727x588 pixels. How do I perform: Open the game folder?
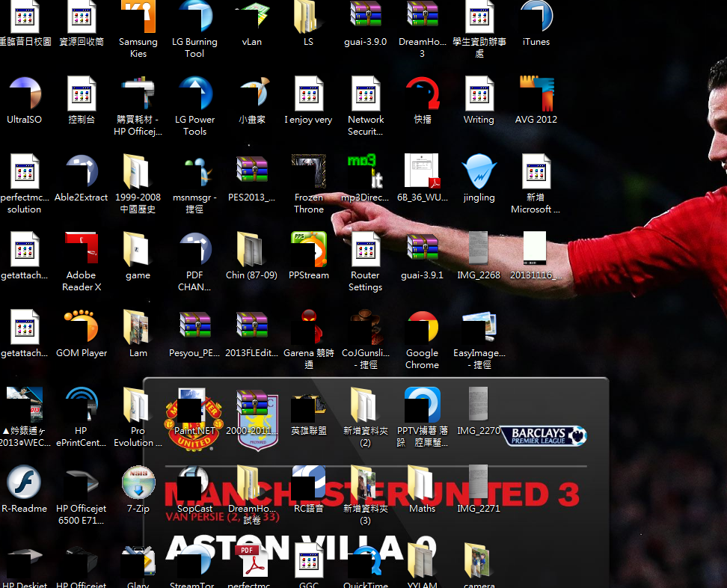coord(138,249)
